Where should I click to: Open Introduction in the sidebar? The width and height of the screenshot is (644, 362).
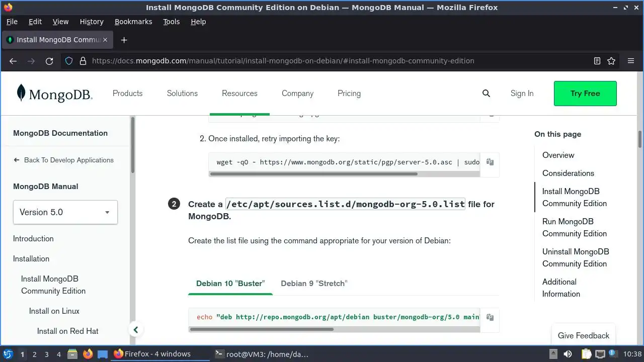33,239
